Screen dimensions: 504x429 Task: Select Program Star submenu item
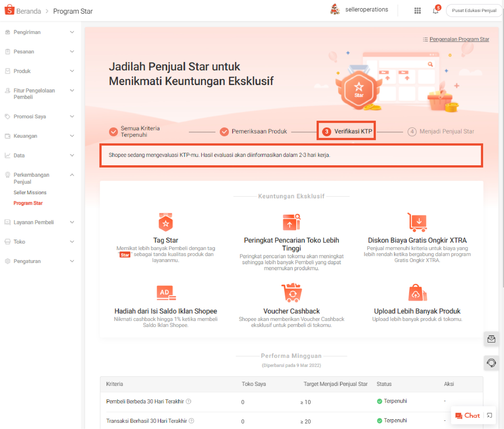[28, 203]
